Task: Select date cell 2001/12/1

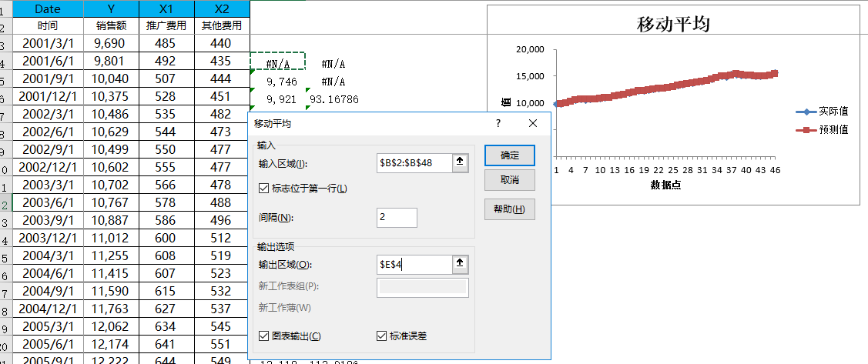Action: pos(48,96)
